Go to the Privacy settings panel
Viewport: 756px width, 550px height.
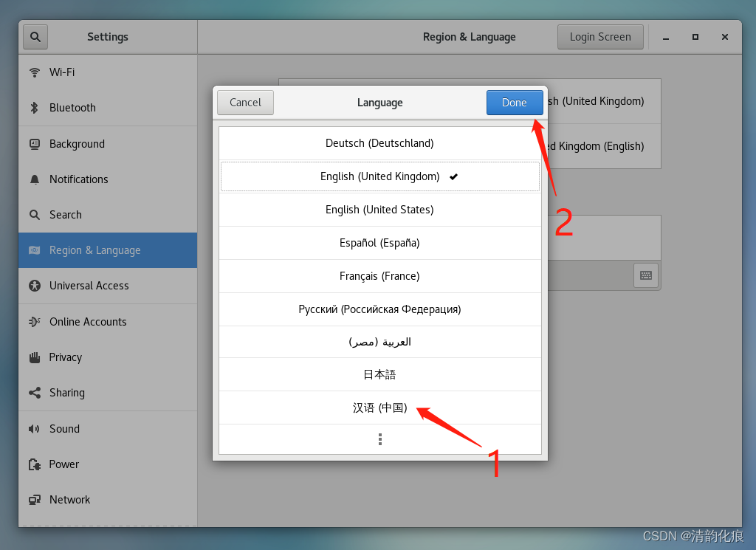108,357
